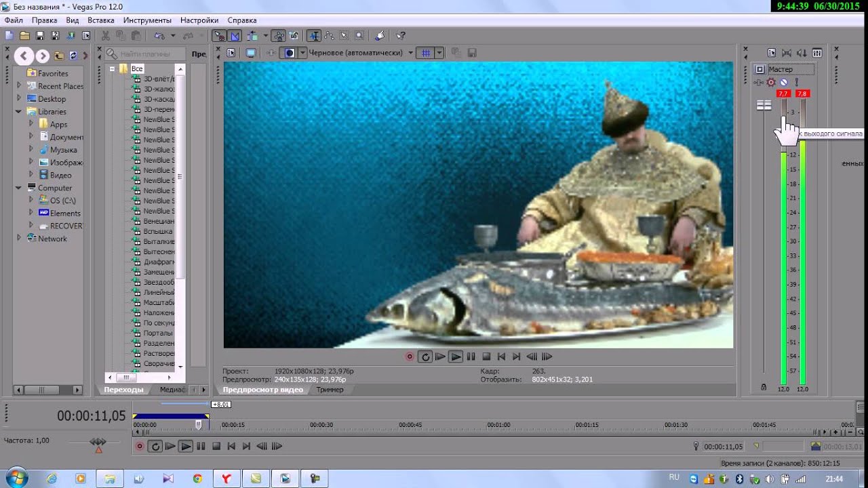The image size is (868, 488).
Task: Click the Master bus volume fader handle
Action: pyautogui.click(x=764, y=105)
